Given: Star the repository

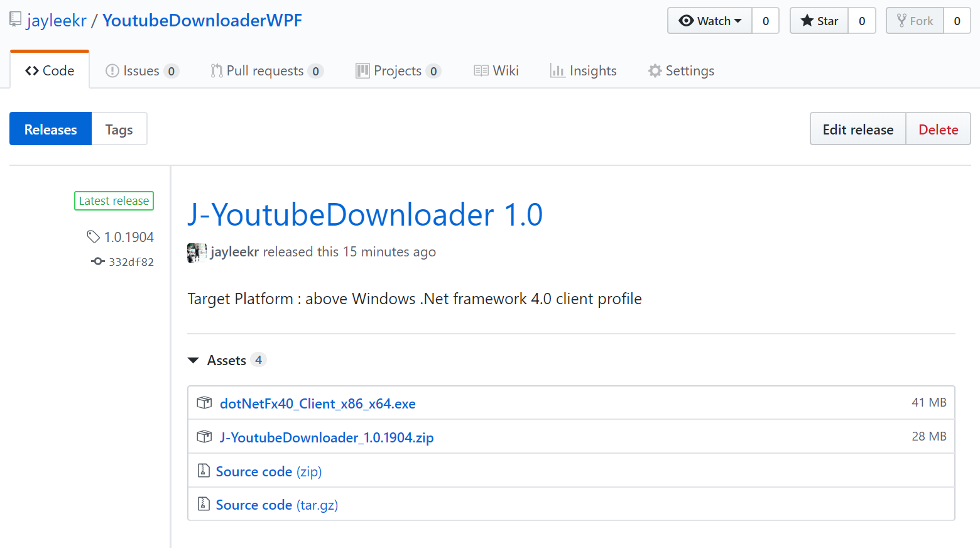Looking at the screenshot, I should coord(819,21).
